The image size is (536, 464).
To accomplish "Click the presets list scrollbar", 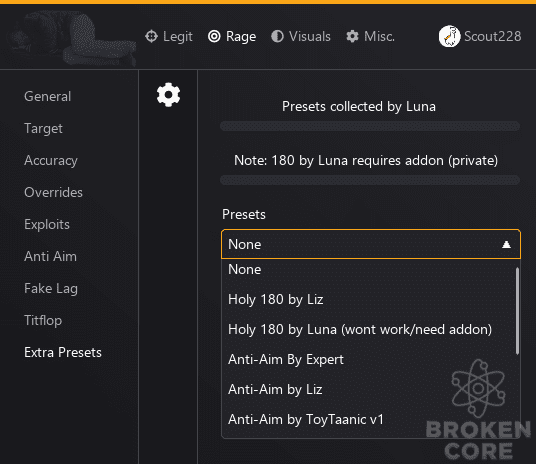I will [517, 311].
